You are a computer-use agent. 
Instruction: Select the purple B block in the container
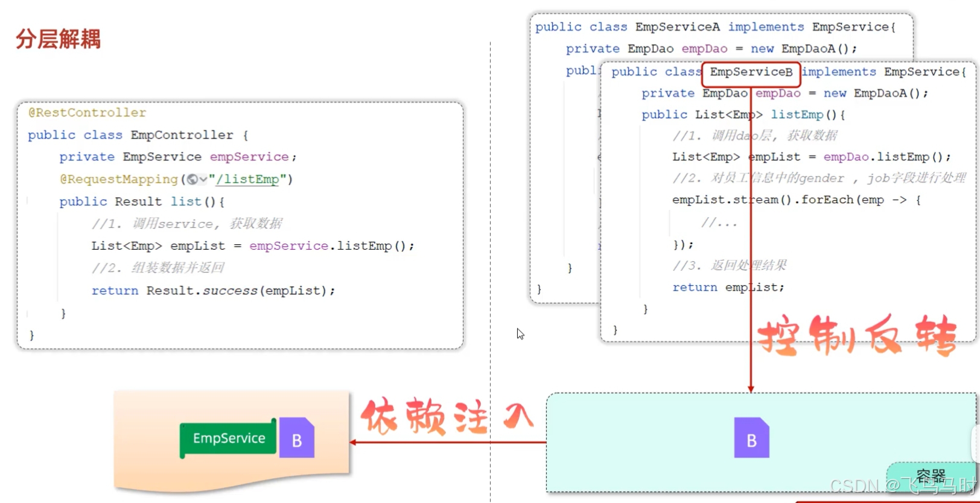coord(751,438)
